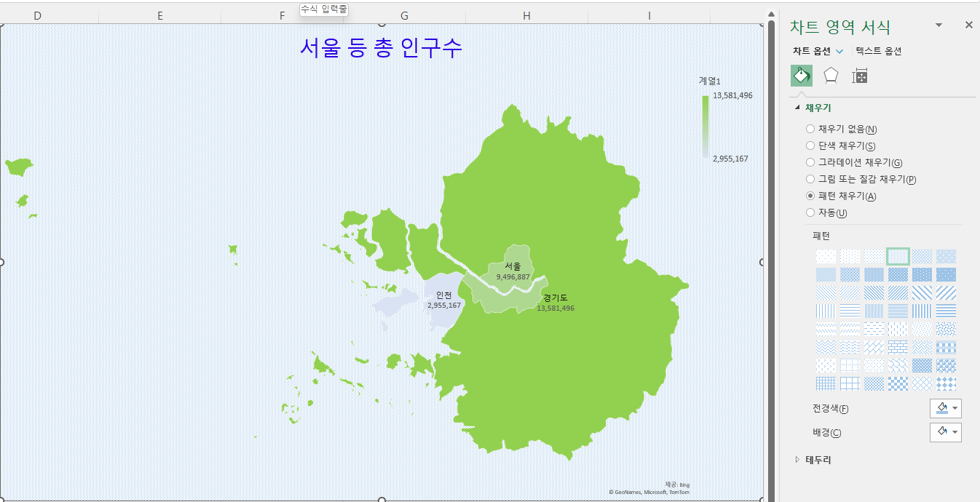Viewport: 980px width, 502px height.
Task: Open the 차트 옵션 chevron dropdown
Action: click(x=839, y=51)
